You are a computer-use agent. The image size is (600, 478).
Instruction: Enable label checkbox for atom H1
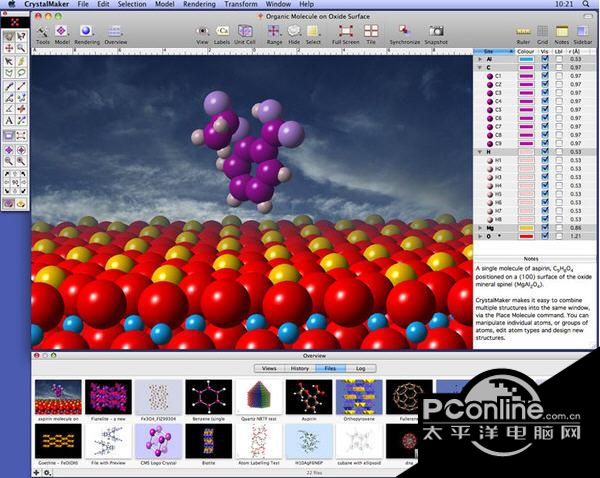[558, 160]
